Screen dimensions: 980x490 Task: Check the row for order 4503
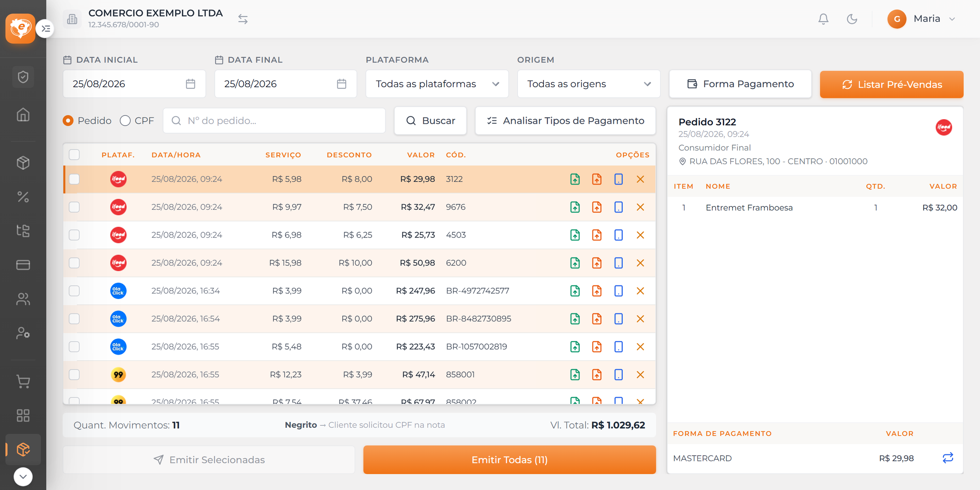coord(74,235)
